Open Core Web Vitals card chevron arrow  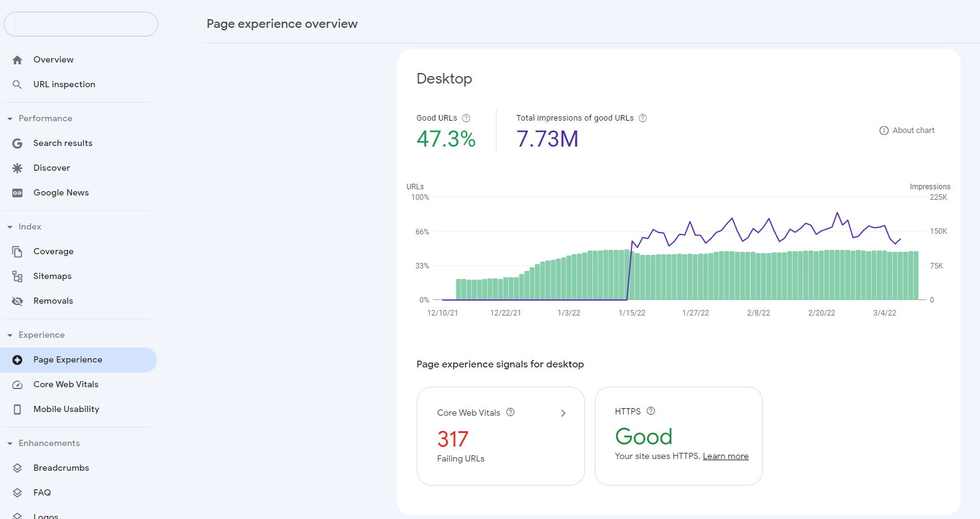point(563,413)
